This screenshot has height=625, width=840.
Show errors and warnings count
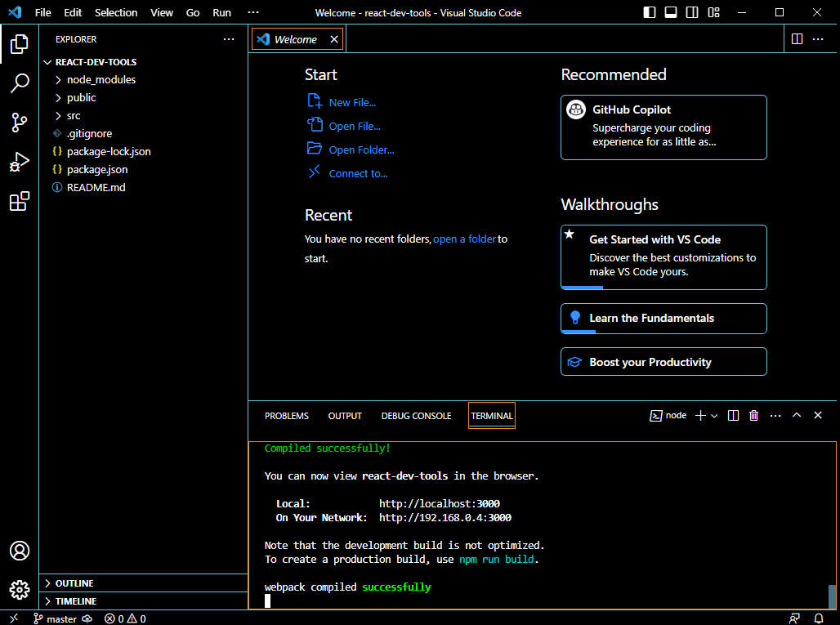(x=125, y=618)
